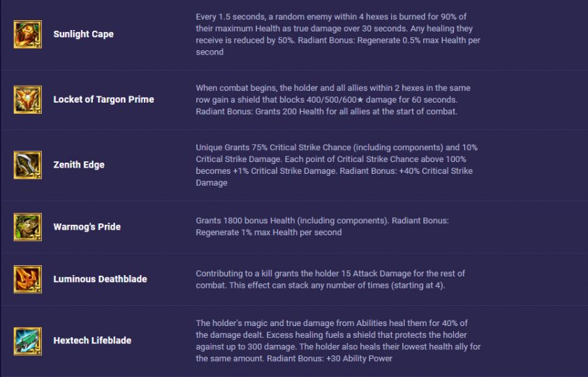Click the Luminous Deathblade Attack Damage description
This screenshot has width=588, height=377.
pyautogui.click(x=330, y=279)
